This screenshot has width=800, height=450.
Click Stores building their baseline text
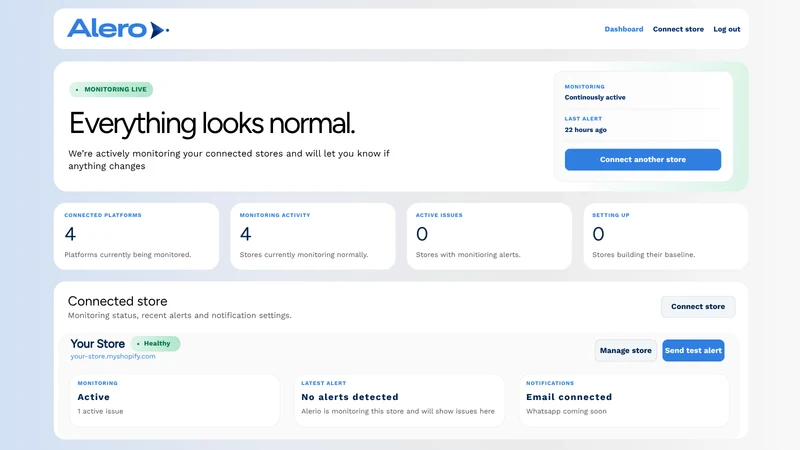[x=643, y=255]
